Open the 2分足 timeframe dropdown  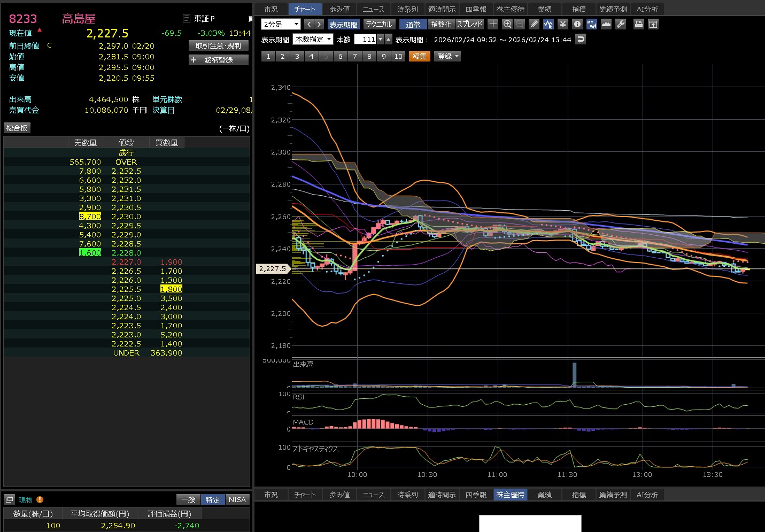coord(281,24)
